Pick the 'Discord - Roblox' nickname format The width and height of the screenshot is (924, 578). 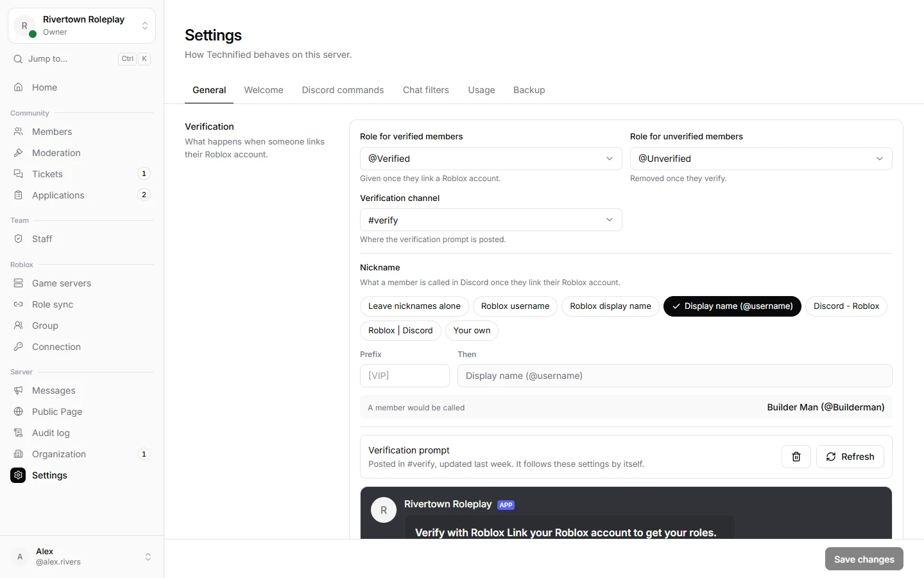click(x=846, y=306)
